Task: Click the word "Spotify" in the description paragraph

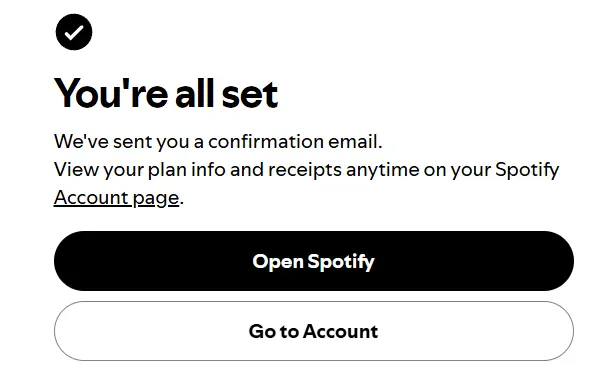Action: point(527,170)
